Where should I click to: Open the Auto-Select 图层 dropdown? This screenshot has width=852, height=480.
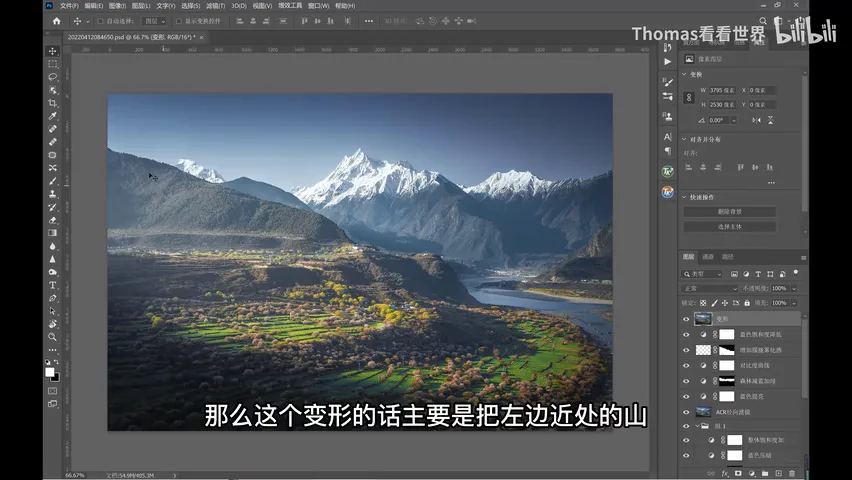[x=155, y=21]
